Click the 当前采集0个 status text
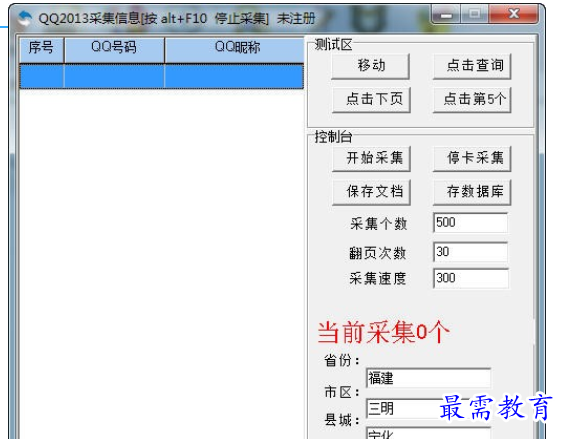 coord(383,333)
